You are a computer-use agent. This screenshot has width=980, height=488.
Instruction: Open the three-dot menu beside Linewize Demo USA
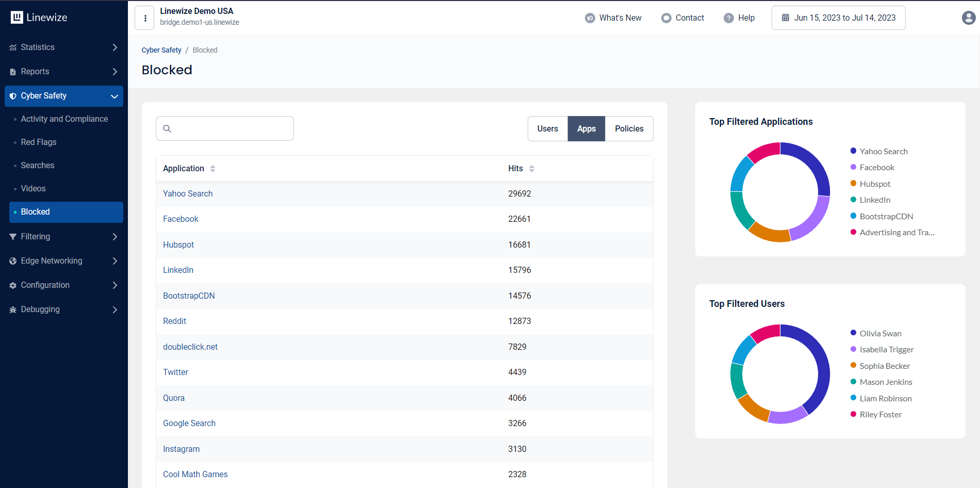pyautogui.click(x=145, y=18)
